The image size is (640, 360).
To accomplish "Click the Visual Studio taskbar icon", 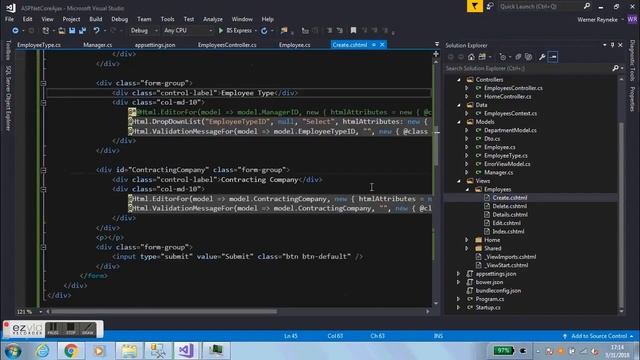I will click(x=186, y=351).
